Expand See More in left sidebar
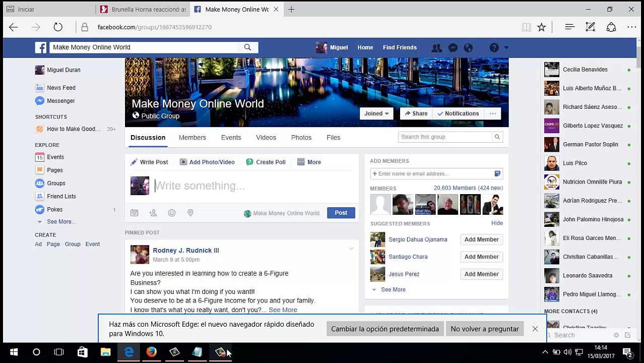Image resolution: width=644 pixels, height=363 pixels. pyautogui.click(x=61, y=222)
